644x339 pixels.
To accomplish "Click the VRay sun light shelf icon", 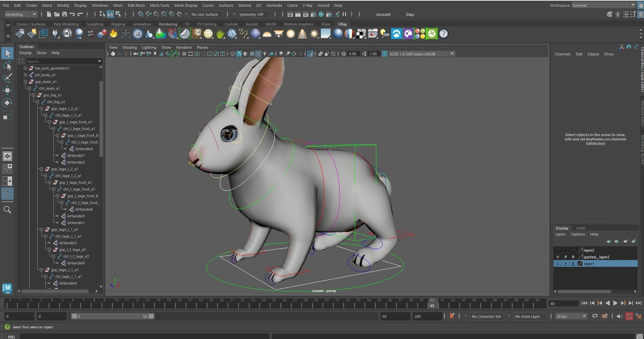I will tap(314, 34).
